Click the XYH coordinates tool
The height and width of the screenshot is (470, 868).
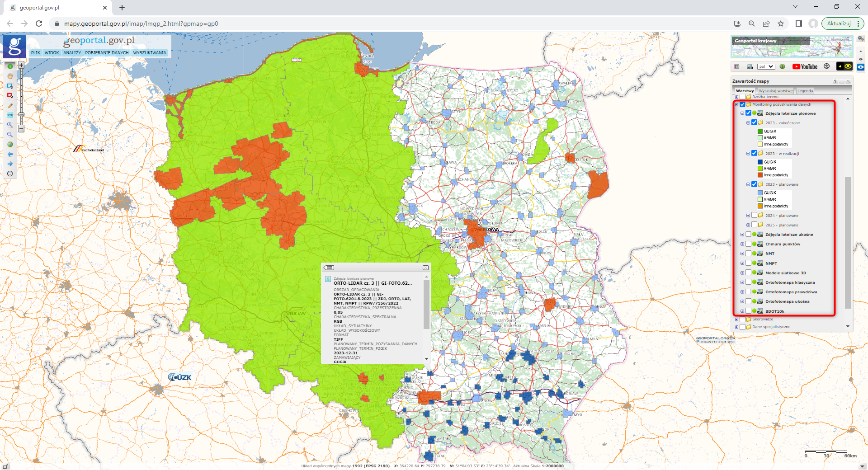tap(10, 115)
